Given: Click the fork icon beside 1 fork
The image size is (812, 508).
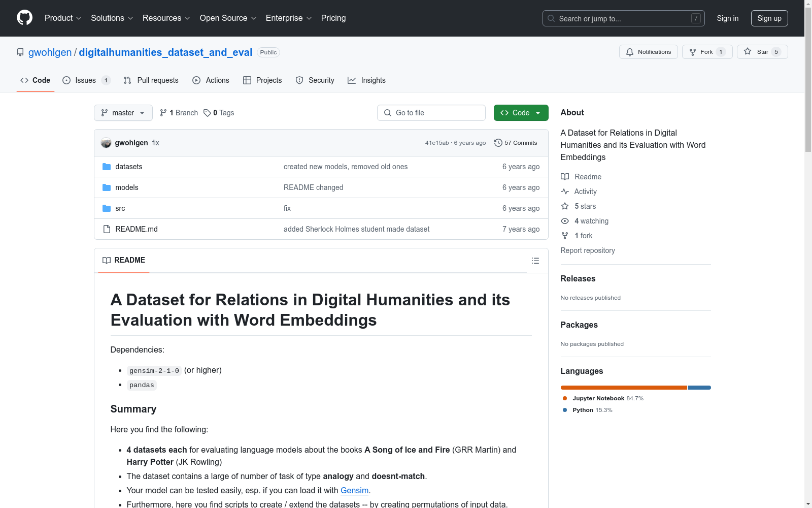Looking at the screenshot, I should [565, 236].
